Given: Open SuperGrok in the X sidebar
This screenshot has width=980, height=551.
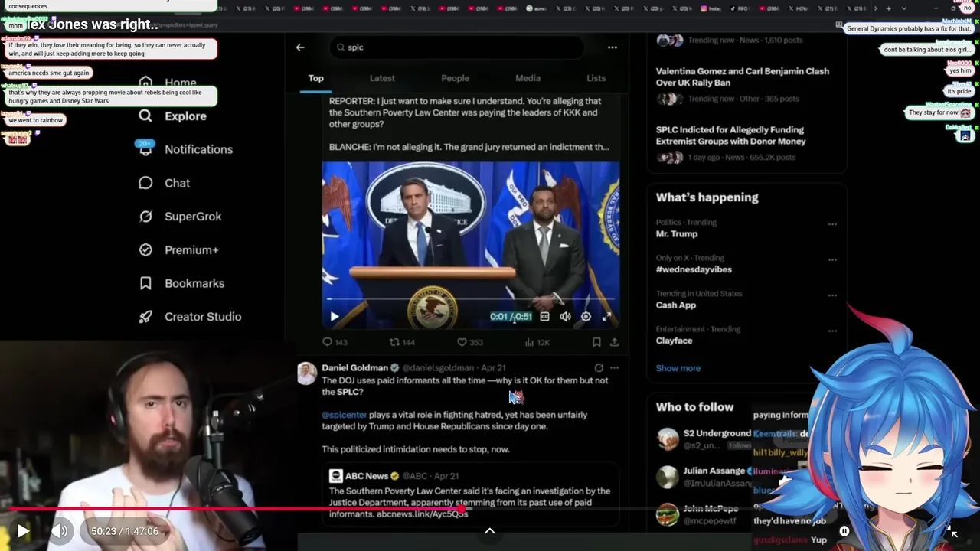Looking at the screenshot, I should [180, 217].
